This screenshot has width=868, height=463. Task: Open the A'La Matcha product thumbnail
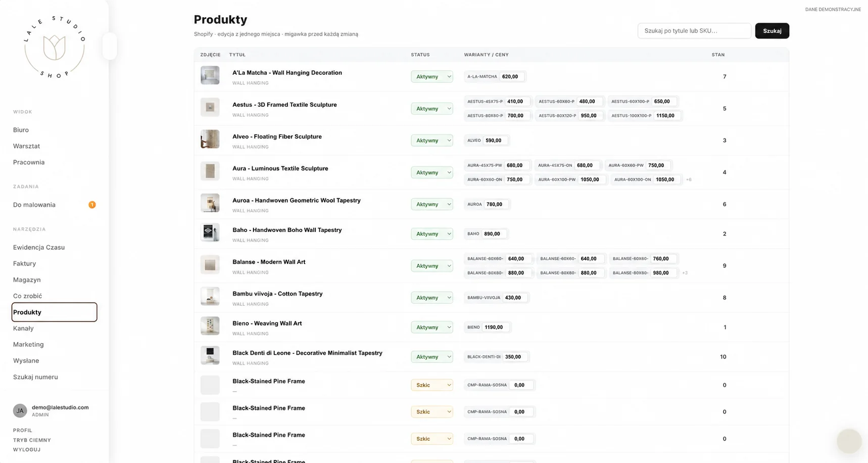tap(210, 75)
